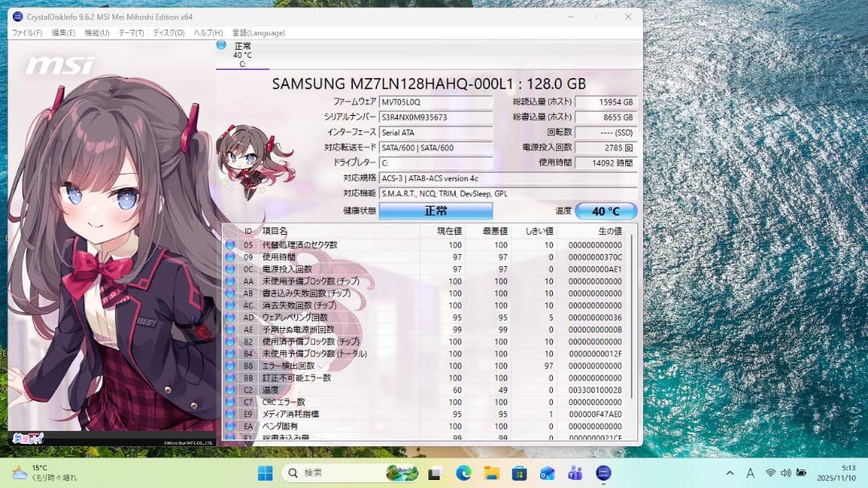
Task: Open File Explorer from the taskbar
Action: point(491,473)
